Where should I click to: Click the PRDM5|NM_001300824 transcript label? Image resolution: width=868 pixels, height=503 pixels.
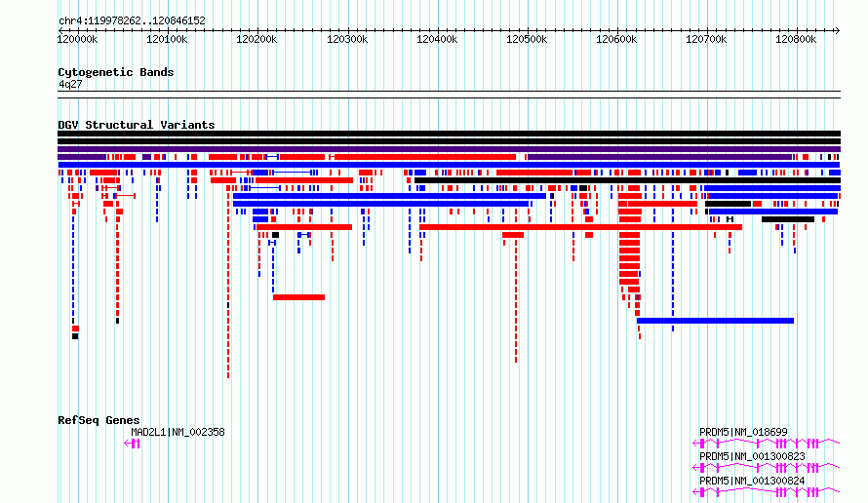pyautogui.click(x=752, y=481)
